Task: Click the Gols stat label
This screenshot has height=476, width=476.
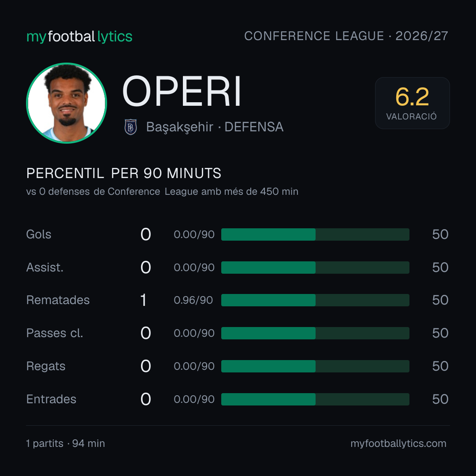Action: click(x=38, y=234)
